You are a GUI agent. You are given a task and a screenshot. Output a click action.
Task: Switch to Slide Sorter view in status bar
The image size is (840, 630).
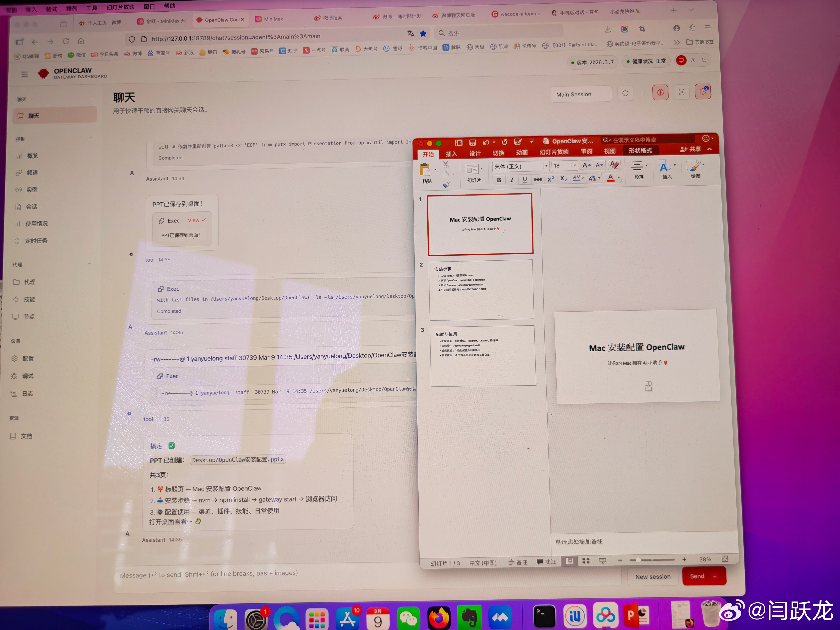[x=585, y=561]
